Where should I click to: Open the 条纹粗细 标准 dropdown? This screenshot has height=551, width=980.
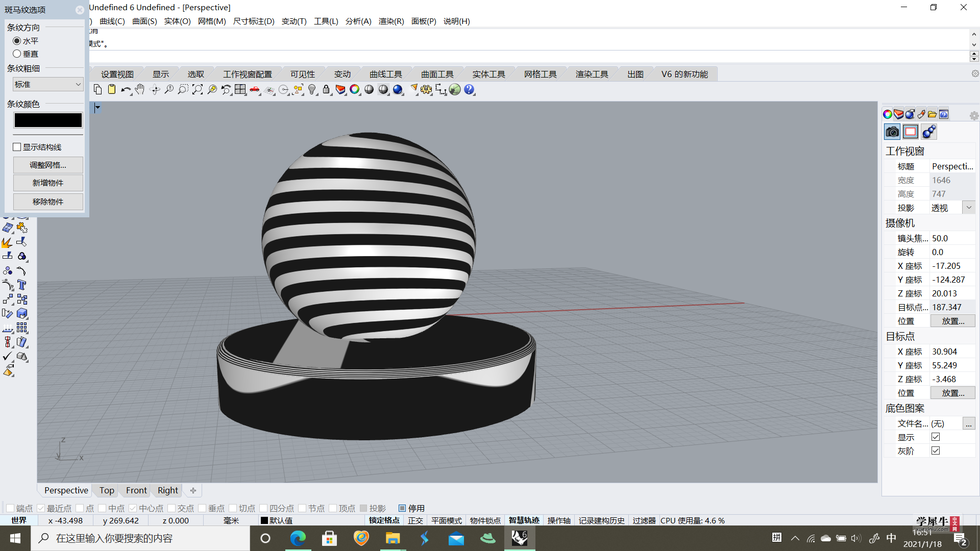[48, 84]
